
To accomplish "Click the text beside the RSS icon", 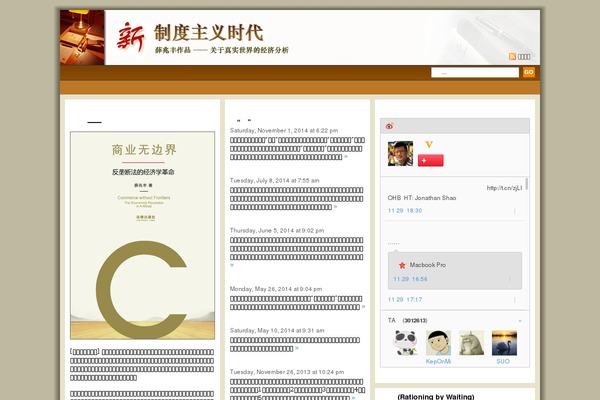I will tap(524, 57).
